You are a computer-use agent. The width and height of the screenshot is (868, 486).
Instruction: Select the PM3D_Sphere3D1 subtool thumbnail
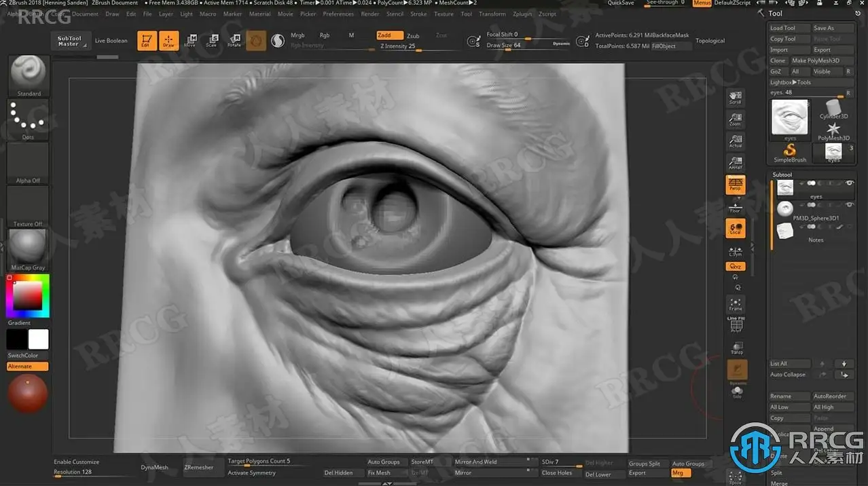785,209
